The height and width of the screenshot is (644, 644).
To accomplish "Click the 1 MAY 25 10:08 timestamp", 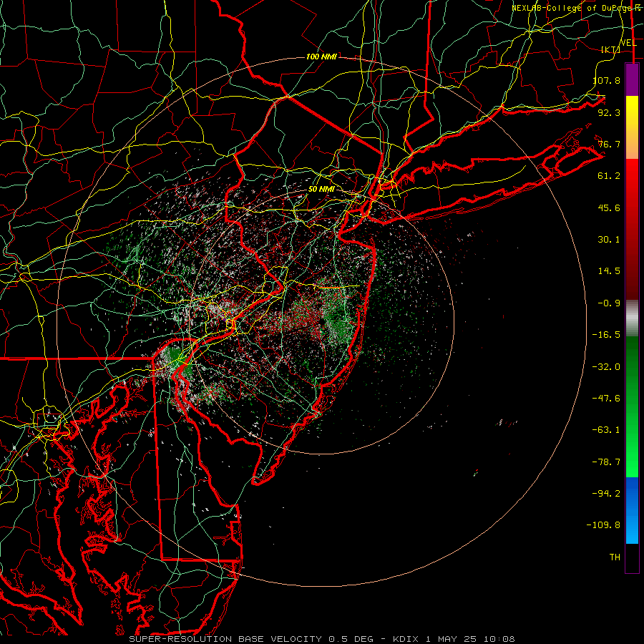I will pyautogui.click(x=470, y=639).
